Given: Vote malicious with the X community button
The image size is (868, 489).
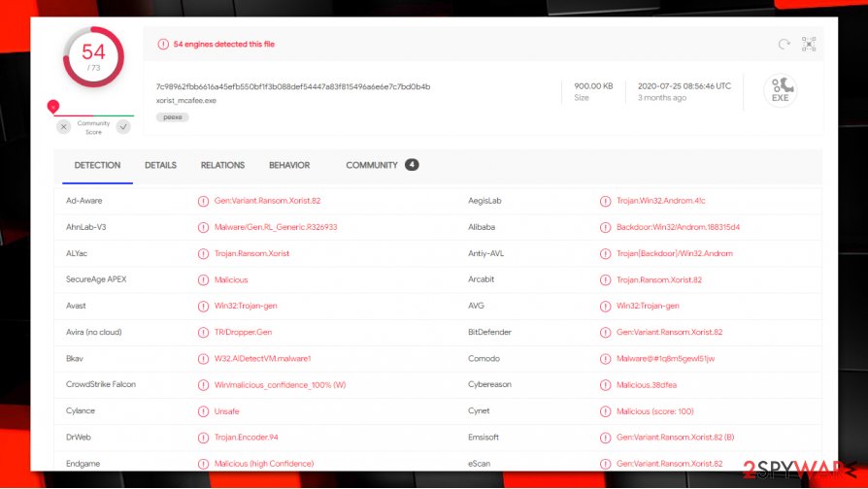Looking at the screenshot, I should tap(64, 127).
